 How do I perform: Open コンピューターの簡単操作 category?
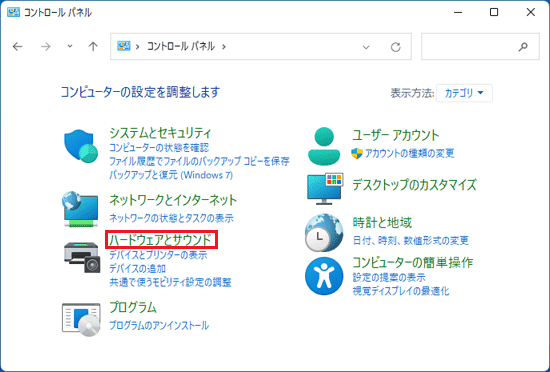click(x=413, y=263)
